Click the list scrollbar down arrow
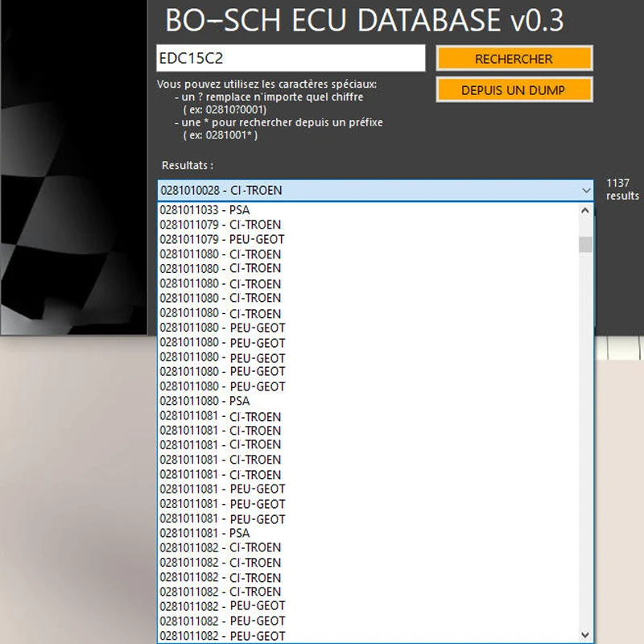 tap(585, 635)
